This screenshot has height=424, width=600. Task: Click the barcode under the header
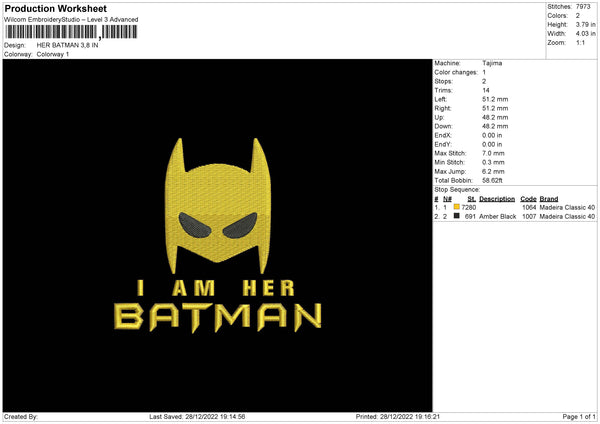[71, 32]
